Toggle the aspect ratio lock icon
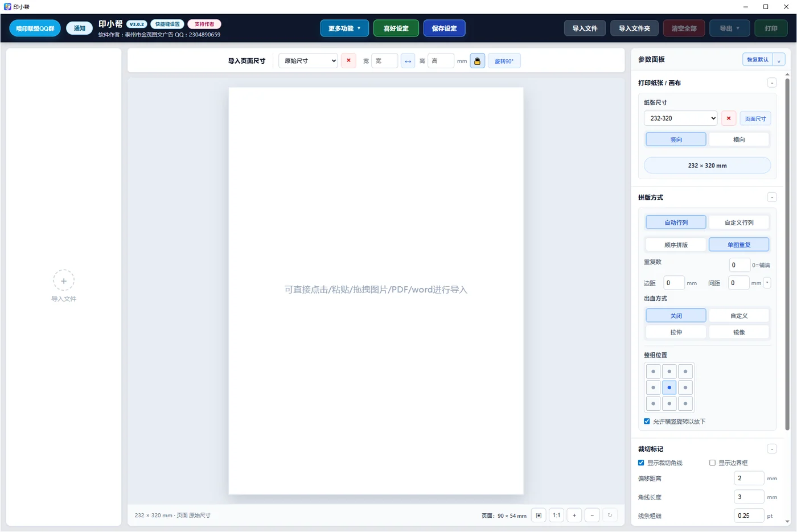Screen dimensions: 797x532 pos(478,61)
